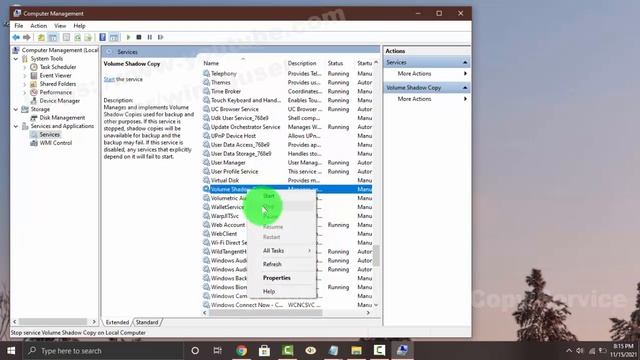The image size is (640, 360).
Task: Open the File menu
Action: pos(19,26)
